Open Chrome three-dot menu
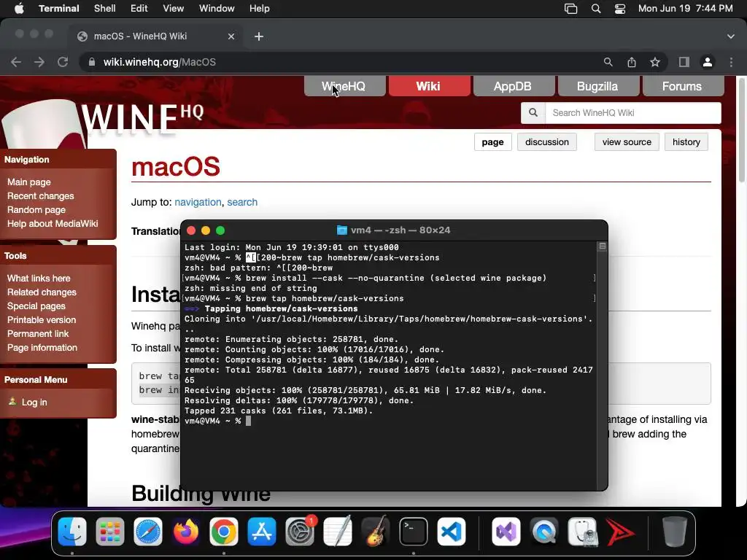 [x=731, y=62]
